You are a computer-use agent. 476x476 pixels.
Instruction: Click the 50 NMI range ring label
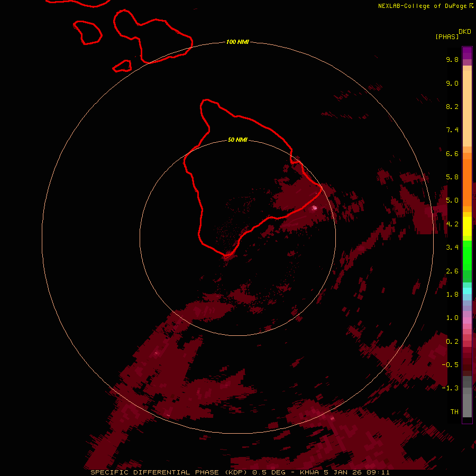coord(237,140)
